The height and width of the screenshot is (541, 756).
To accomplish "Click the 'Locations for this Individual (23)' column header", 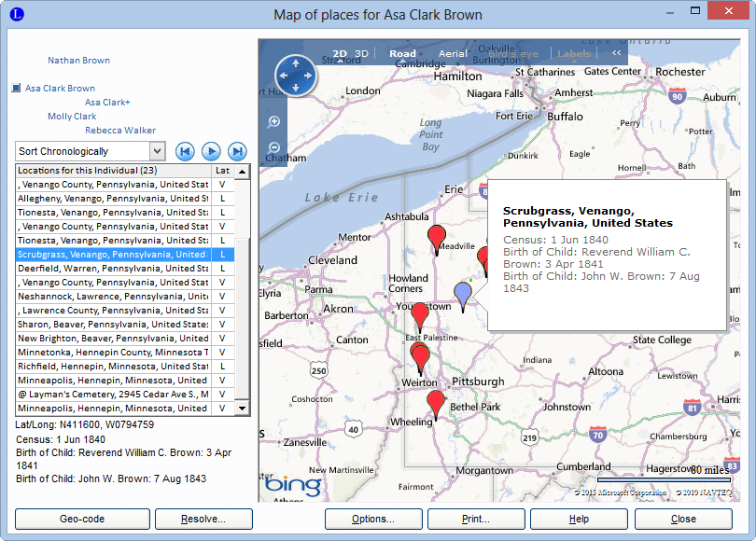I will (113, 171).
